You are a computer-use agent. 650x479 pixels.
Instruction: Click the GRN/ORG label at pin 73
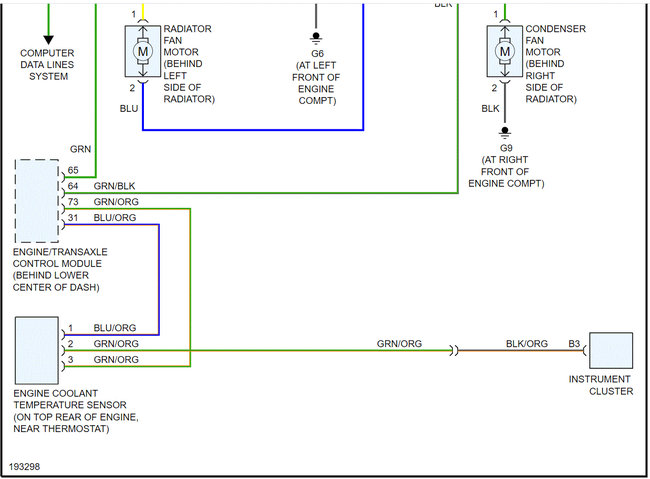[116, 202]
